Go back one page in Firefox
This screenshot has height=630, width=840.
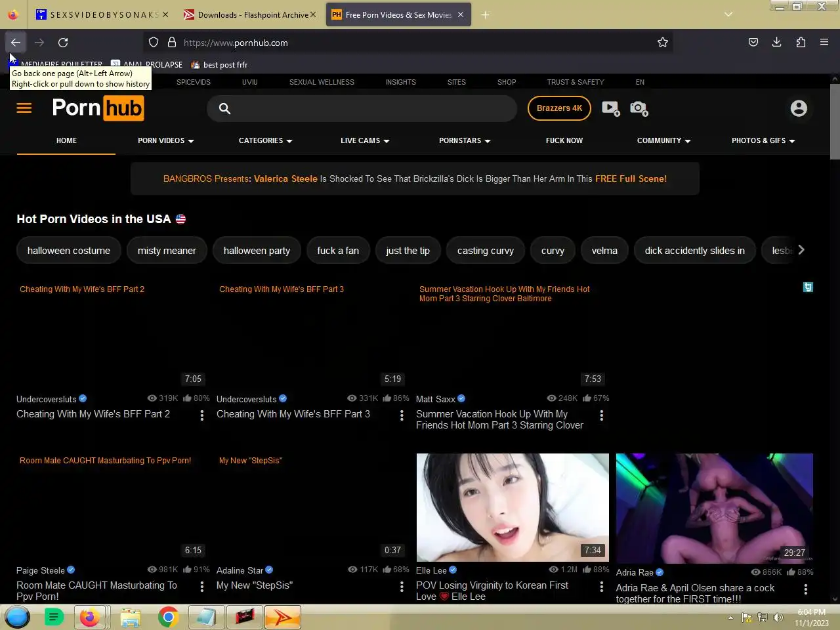click(15, 42)
